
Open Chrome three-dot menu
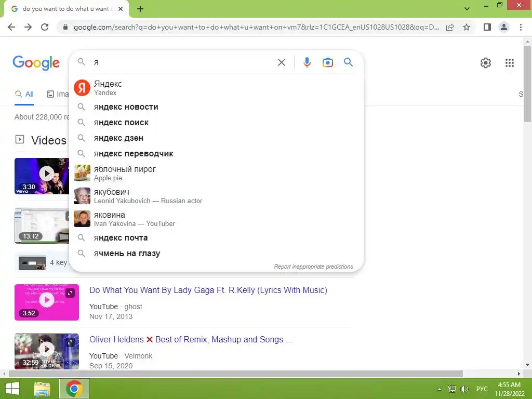pyautogui.click(x=521, y=27)
